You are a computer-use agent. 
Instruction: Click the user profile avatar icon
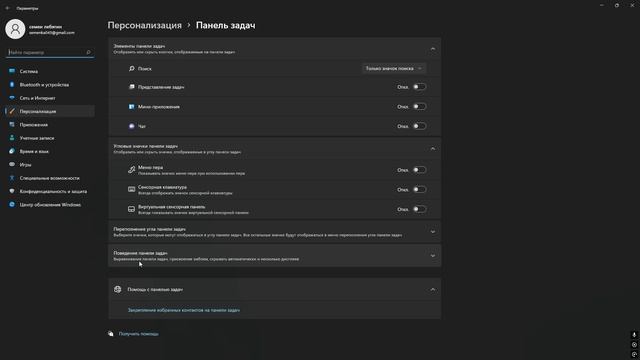tap(15, 29)
